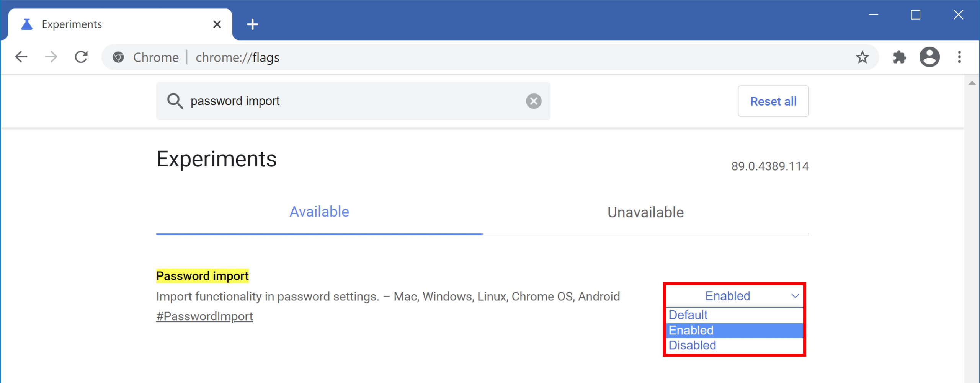The image size is (980, 383).
Task: Switch to the Available tab
Action: coord(319,212)
